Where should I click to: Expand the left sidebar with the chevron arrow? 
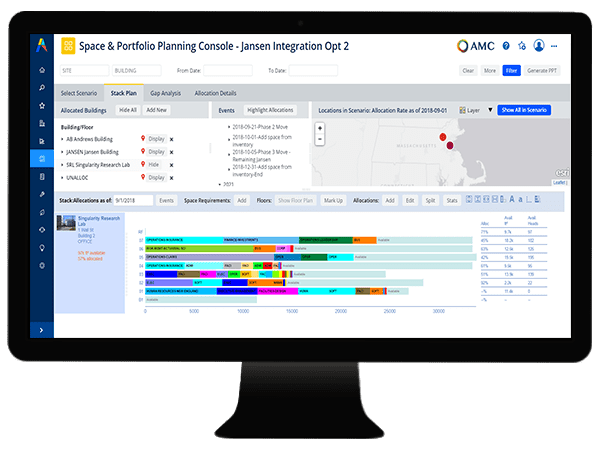41,330
